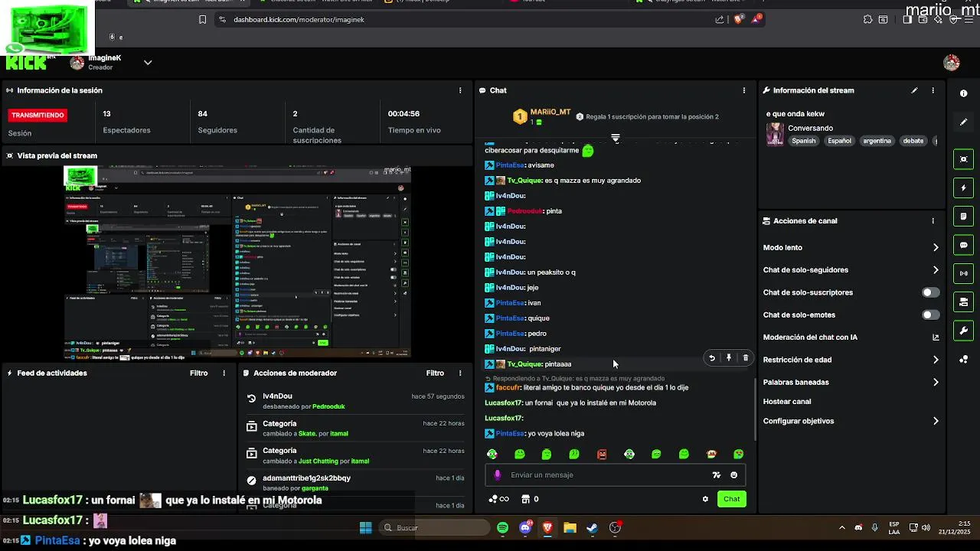Open Discord from the taskbar
This screenshot has width=980, height=551.
point(525,528)
